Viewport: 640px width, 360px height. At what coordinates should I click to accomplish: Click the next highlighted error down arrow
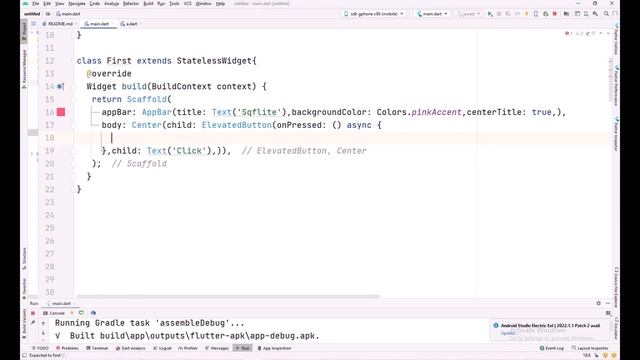(x=608, y=33)
